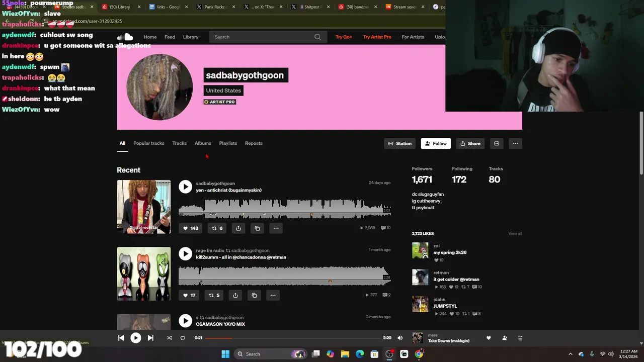Click the search magnifier icon
The width and height of the screenshot is (644, 362).
317,37
